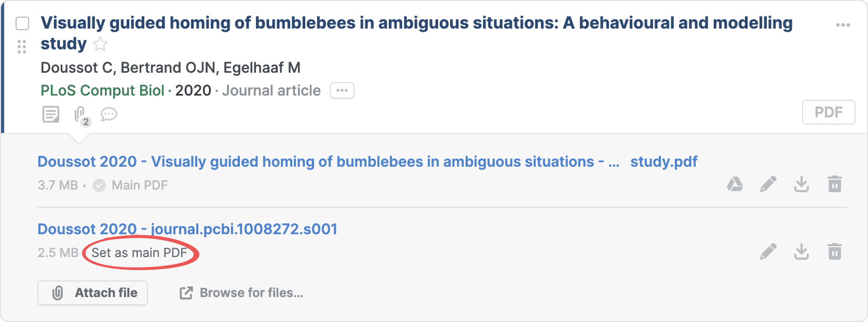Delete the study.pdf attachment
868x322 pixels.
pyautogui.click(x=835, y=184)
